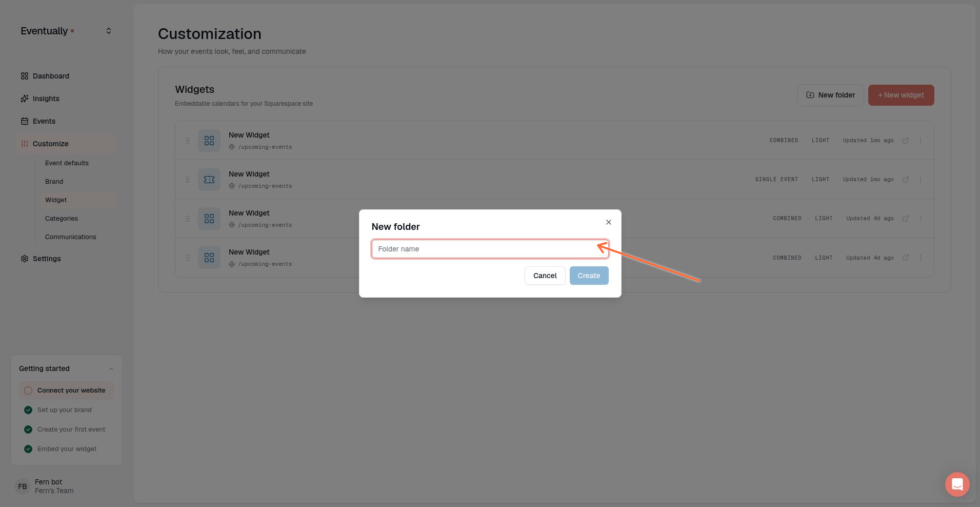The height and width of the screenshot is (507, 980).
Task: Click drag handle of last widget row
Action: click(x=188, y=258)
